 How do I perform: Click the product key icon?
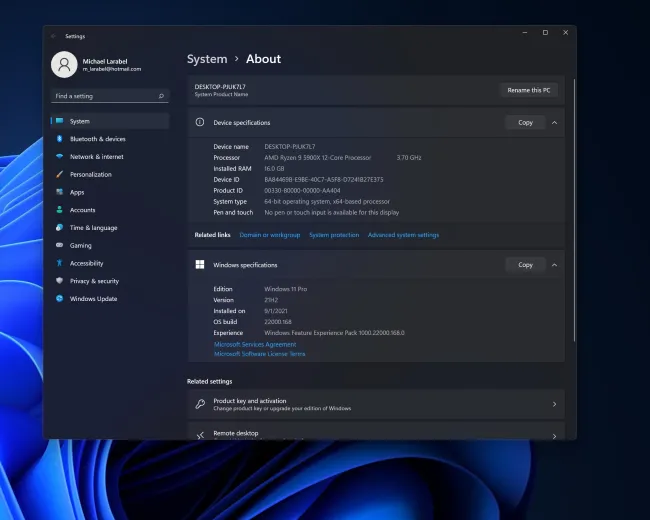pyautogui.click(x=200, y=404)
